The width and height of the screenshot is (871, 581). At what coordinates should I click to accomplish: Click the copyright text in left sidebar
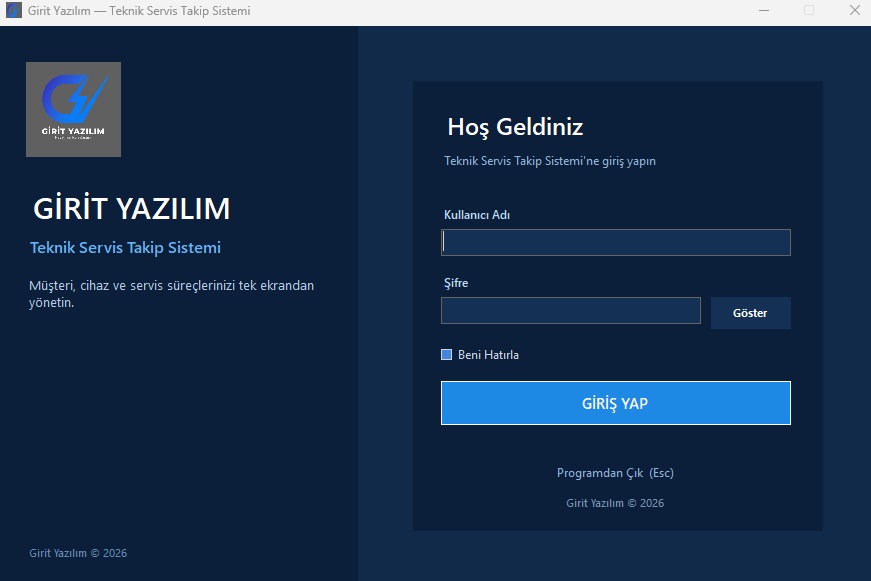tap(78, 553)
